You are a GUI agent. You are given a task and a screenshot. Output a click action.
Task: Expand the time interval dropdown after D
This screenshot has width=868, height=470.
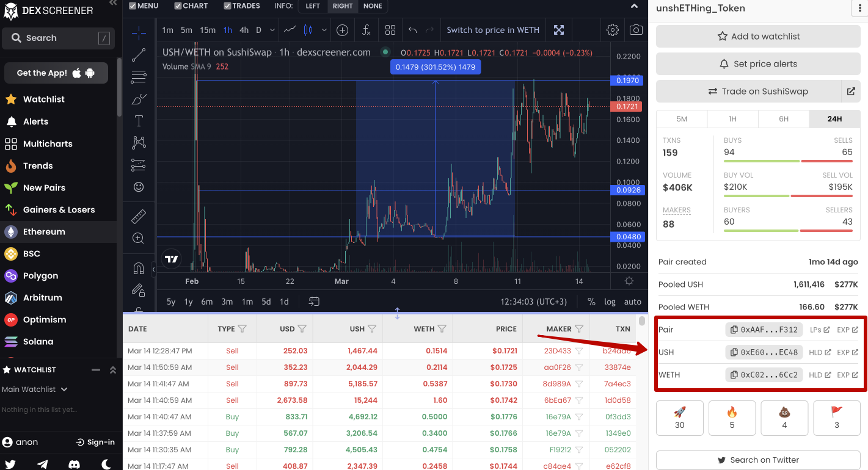click(272, 30)
